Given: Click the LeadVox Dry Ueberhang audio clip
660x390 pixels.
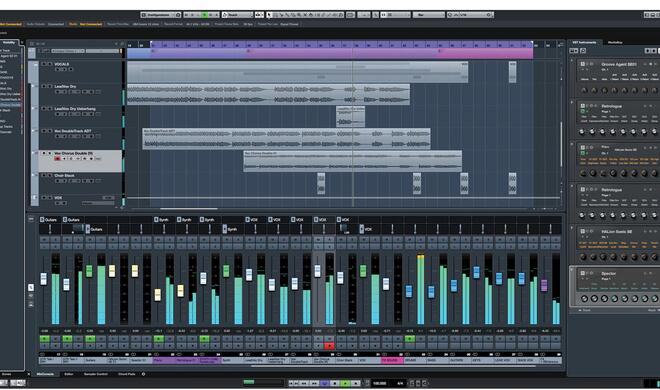Looking at the screenshot, I should click(x=350, y=117).
